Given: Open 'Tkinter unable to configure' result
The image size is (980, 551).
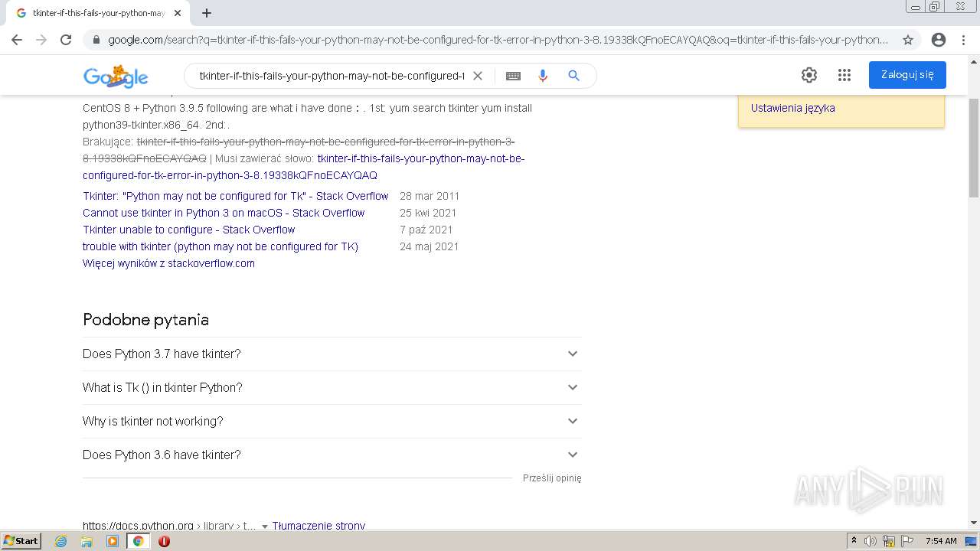Looking at the screenshot, I should [188, 230].
